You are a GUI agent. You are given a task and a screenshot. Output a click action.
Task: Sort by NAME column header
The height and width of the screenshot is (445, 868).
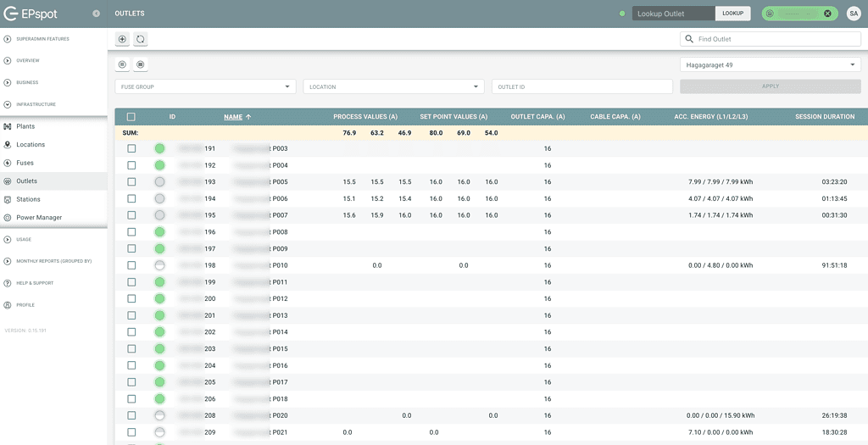[x=233, y=117]
